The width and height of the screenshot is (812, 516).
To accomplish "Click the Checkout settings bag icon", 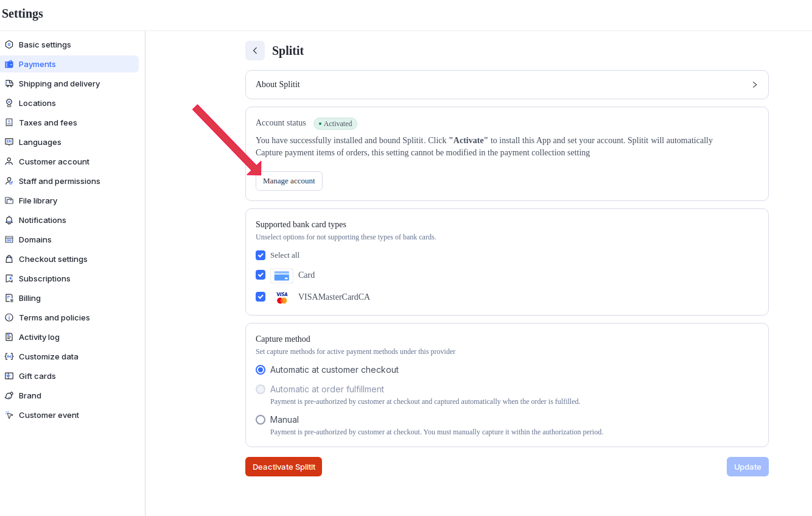I will pos(9,259).
